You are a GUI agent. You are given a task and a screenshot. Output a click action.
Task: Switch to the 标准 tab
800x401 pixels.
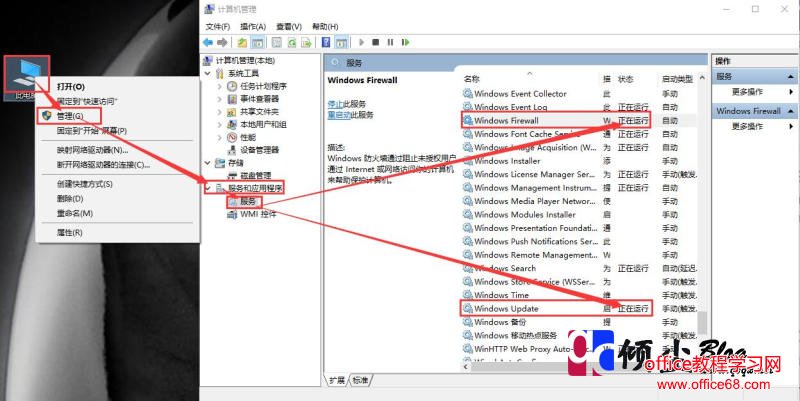point(360,380)
